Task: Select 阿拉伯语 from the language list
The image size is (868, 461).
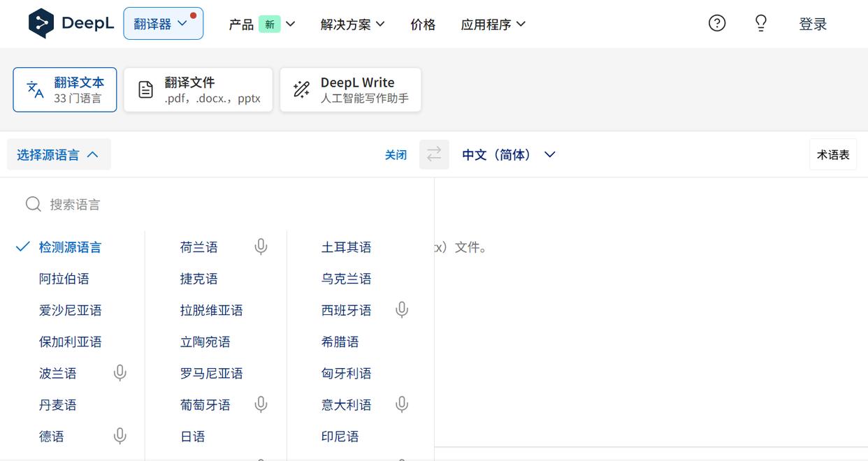Action: click(x=64, y=279)
